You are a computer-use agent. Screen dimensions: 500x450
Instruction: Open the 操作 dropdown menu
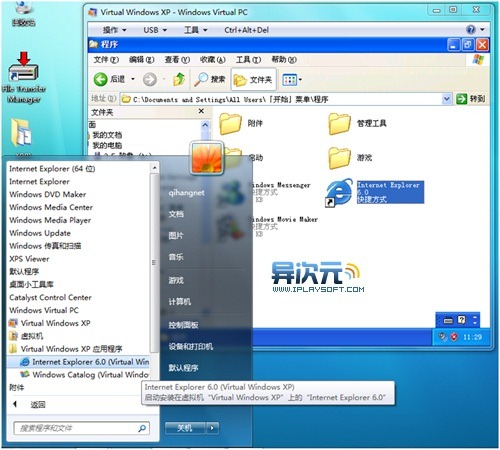(115, 30)
